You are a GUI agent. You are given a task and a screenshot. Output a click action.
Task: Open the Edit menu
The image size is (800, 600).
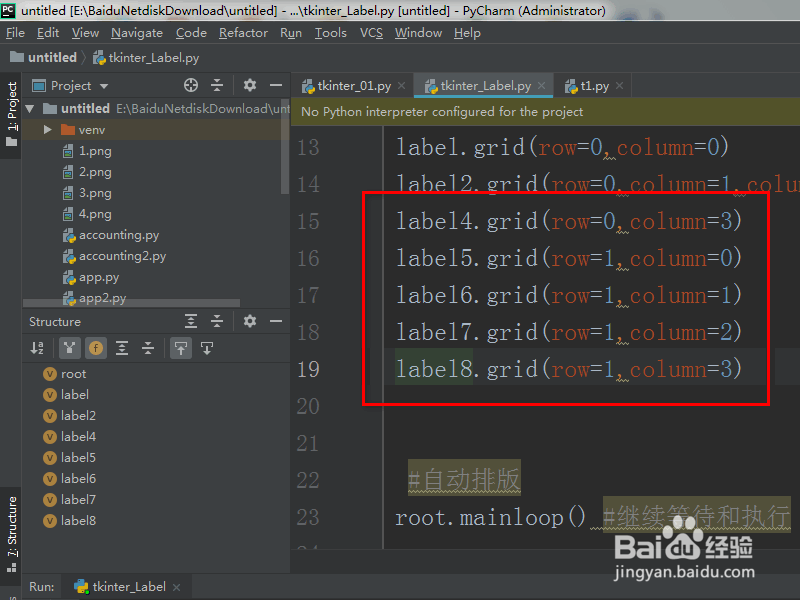(x=48, y=33)
